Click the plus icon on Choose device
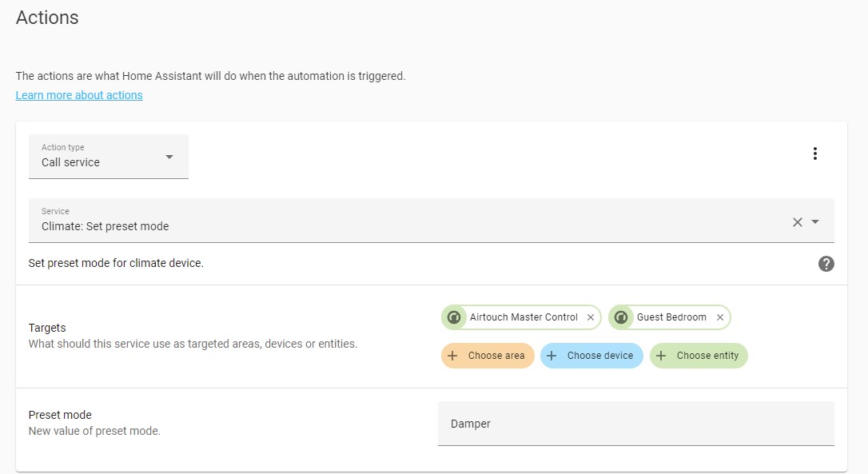868x474 pixels. click(551, 356)
